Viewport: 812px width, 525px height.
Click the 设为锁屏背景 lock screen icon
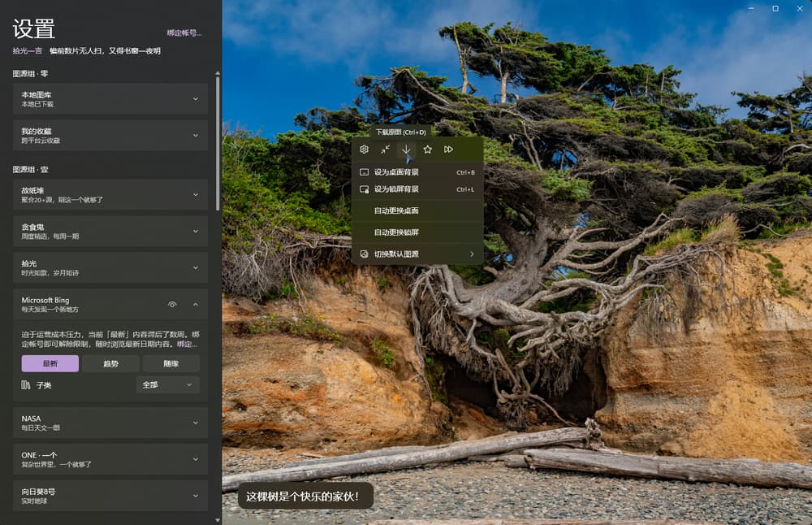[x=365, y=189]
